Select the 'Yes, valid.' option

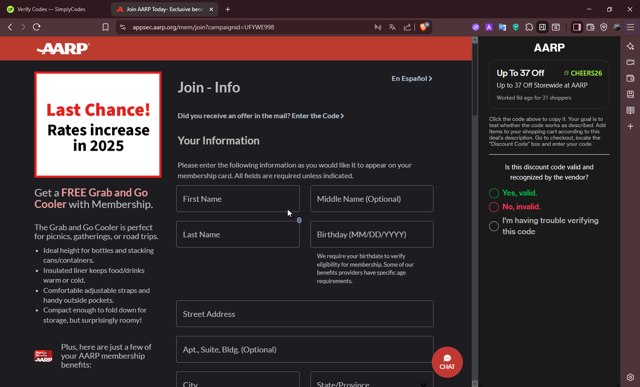coord(494,193)
